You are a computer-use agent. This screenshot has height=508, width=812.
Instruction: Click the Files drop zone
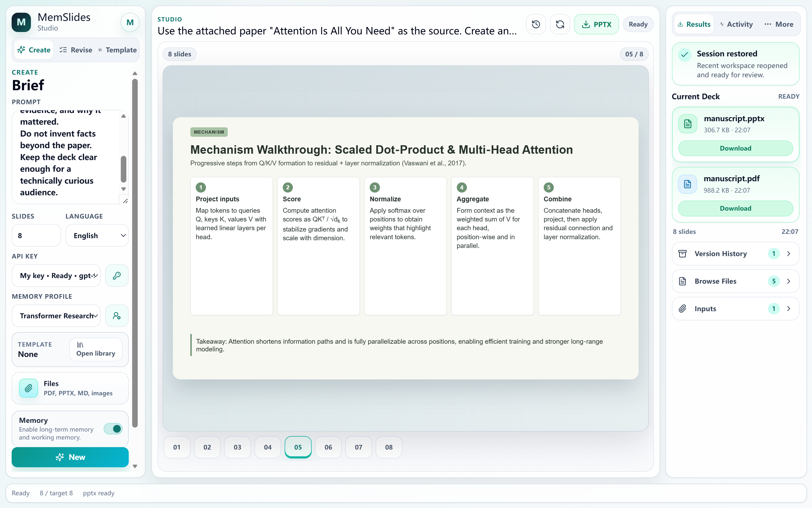click(x=70, y=388)
